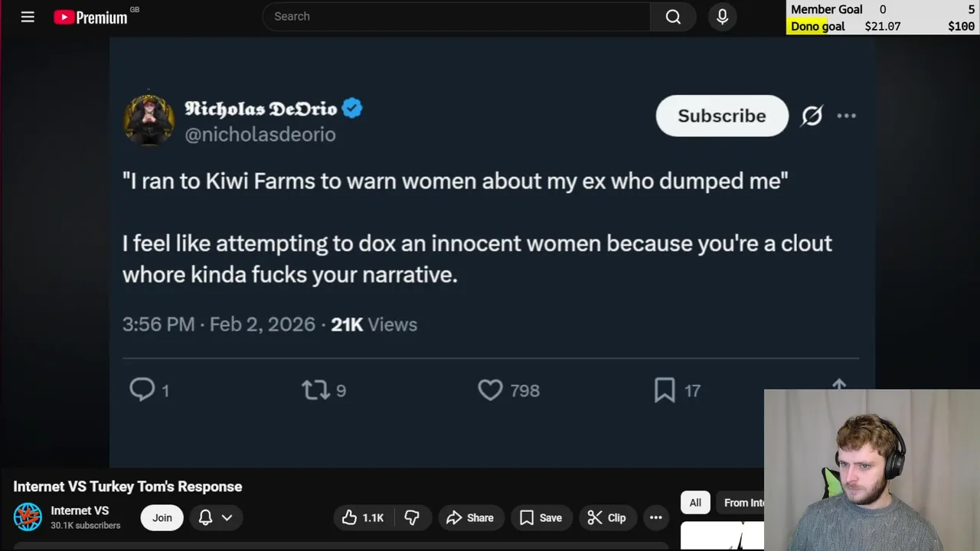Click the Grok icon beside Subscribe
Viewport: 980px width, 551px height.
coord(812,116)
